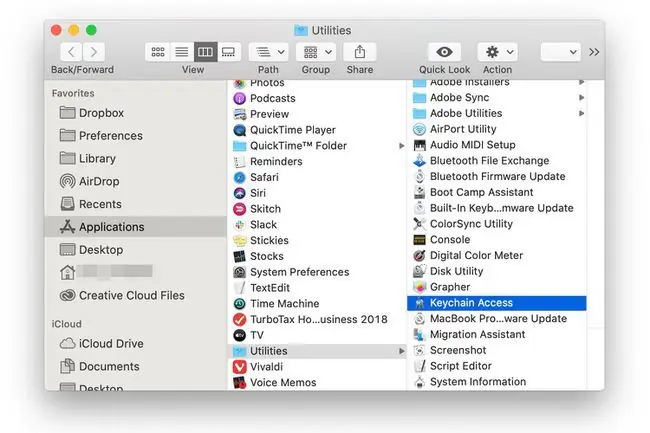
Task: Select Audio MIDI Setup
Action: pos(497,145)
